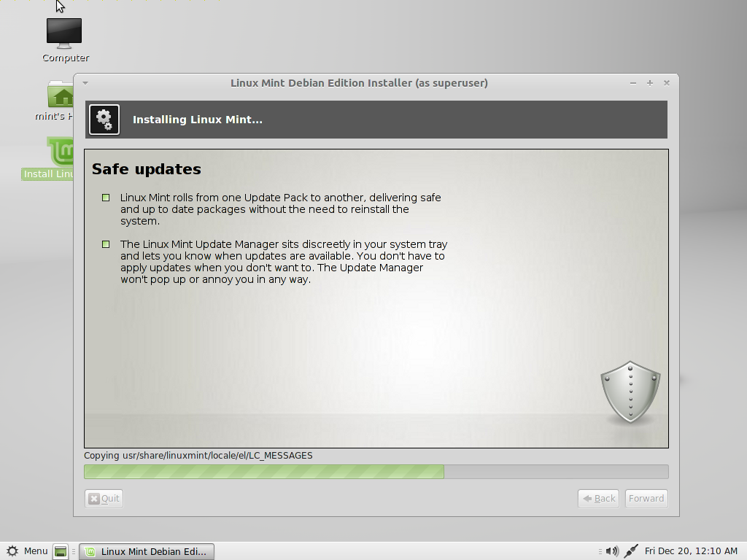Switch to Linux Mint Debian Edi... taskbar window

[147, 551]
